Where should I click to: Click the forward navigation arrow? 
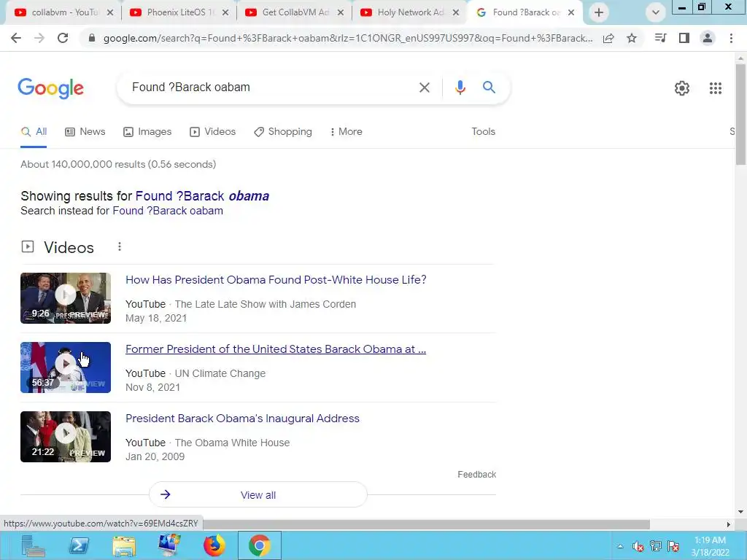[x=39, y=38]
